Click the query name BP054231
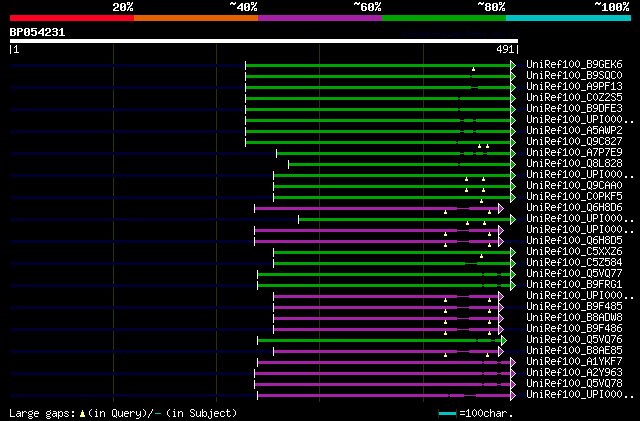Viewport: 640px width, 421px height. tap(37, 32)
